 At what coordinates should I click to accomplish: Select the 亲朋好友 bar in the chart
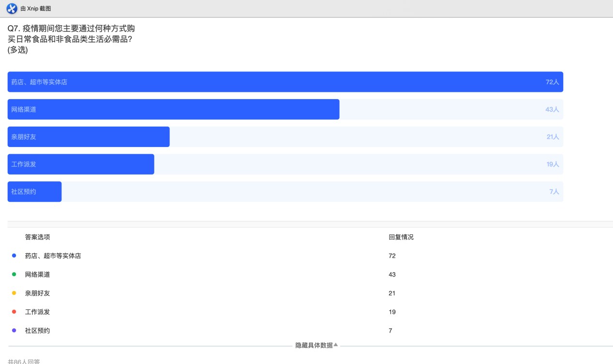[x=89, y=137]
